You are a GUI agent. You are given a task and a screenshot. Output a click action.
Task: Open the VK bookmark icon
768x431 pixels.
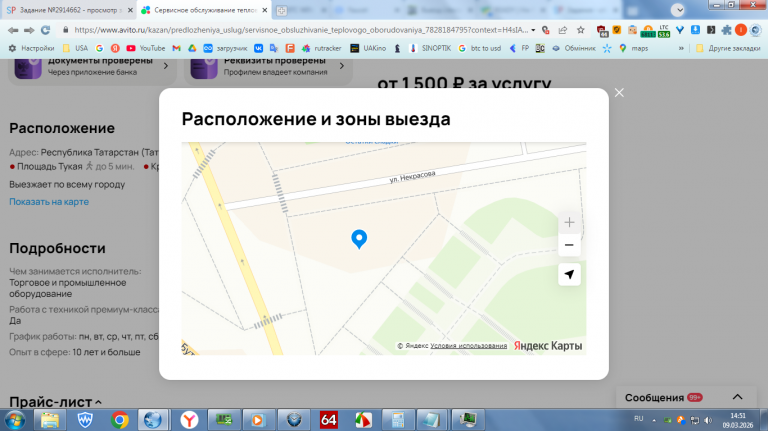click(258, 48)
